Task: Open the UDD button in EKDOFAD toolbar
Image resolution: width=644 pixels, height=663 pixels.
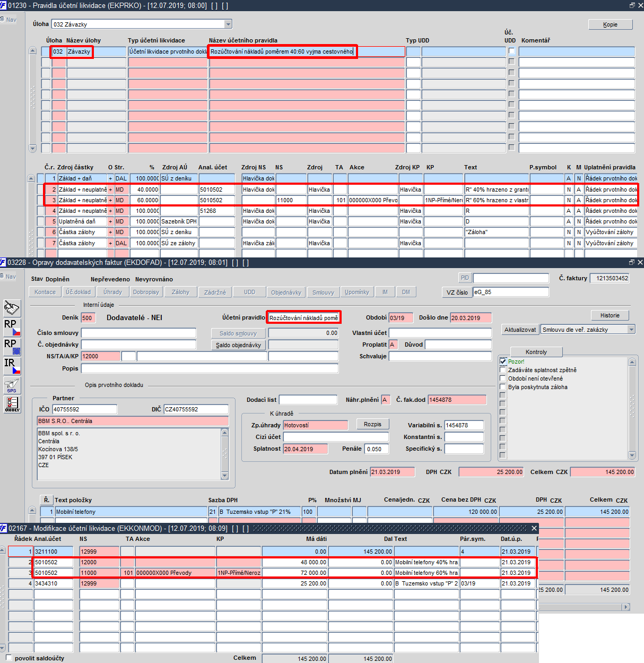Action: pyautogui.click(x=249, y=292)
